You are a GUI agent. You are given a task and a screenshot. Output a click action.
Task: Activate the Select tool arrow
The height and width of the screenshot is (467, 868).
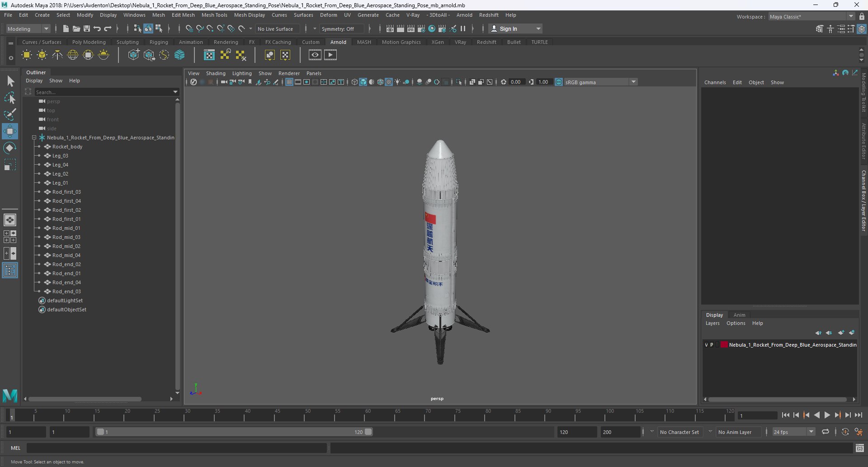point(10,81)
